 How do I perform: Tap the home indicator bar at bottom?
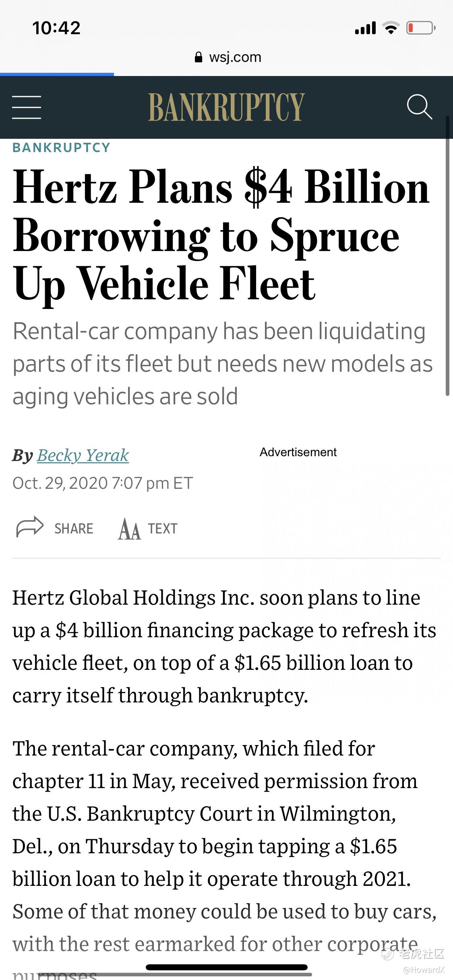click(x=227, y=967)
